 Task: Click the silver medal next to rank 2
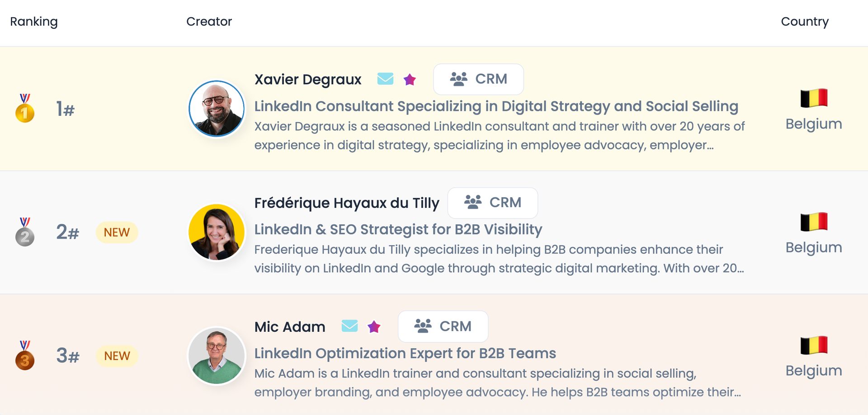coord(25,232)
